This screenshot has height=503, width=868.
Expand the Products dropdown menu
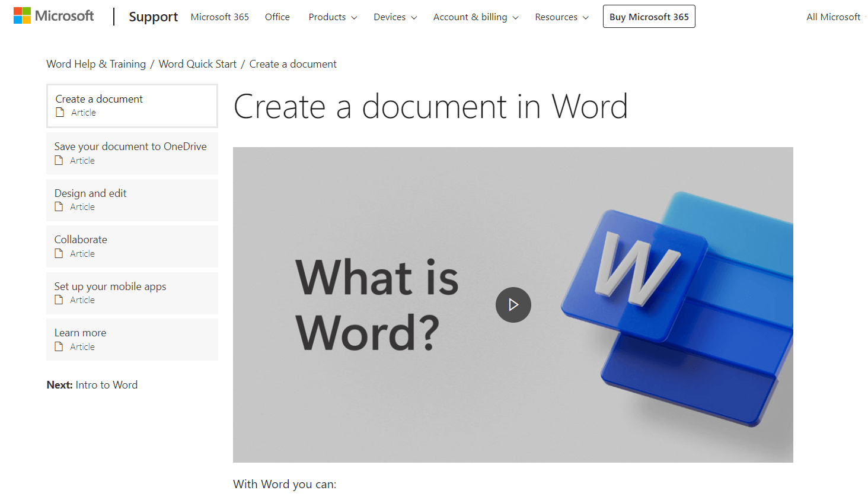click(333, 17)
